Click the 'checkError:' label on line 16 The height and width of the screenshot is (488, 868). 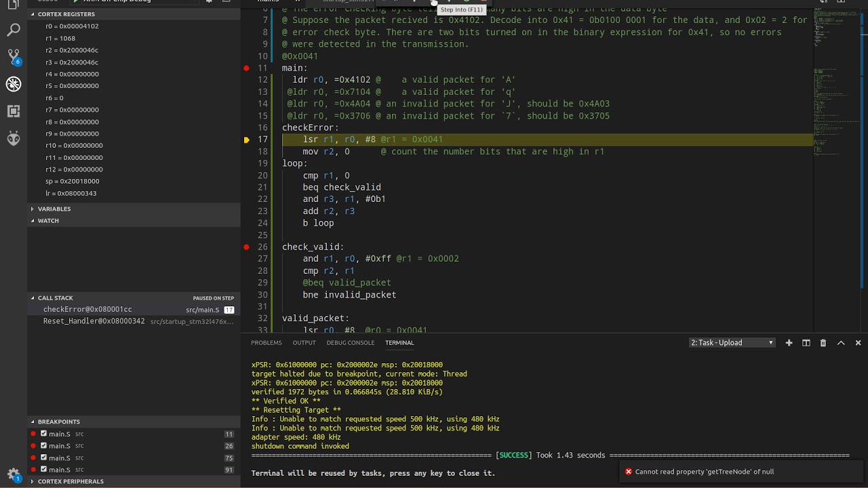pos(311,127)
